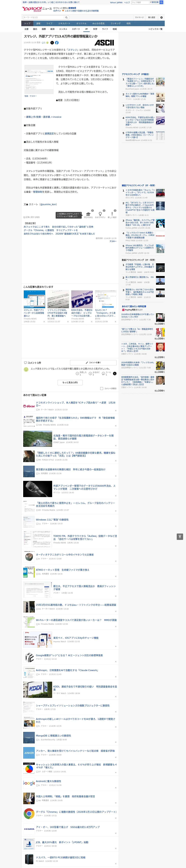Open the エキスパート navigation tab

(64, 24)
